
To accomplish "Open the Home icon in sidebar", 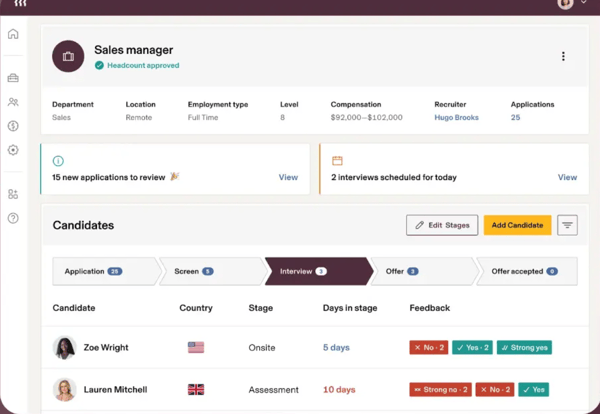I will tap(13, 34).
